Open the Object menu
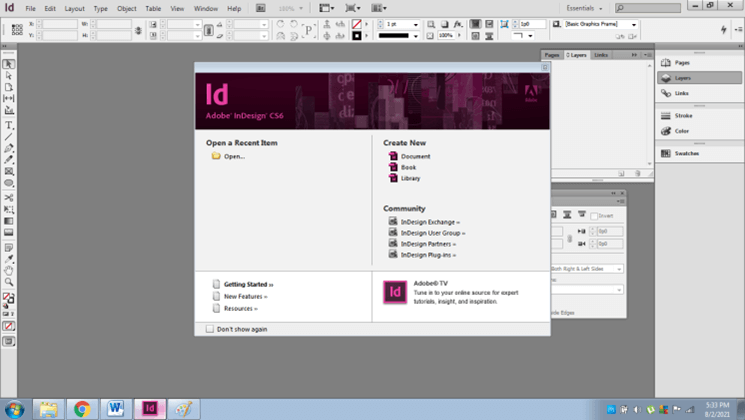The image size is (745, 420). [126, 9]
